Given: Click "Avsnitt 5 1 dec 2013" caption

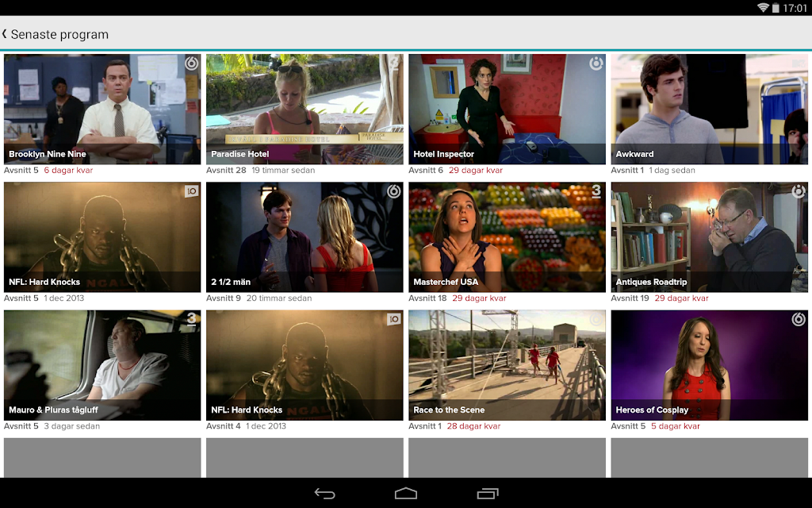Looking at the screenshot, I should point(44,298).
